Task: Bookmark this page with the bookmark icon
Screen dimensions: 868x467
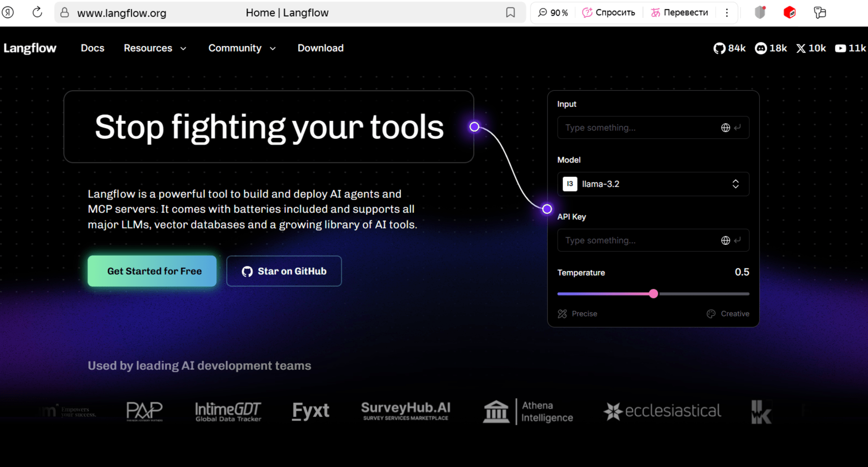Action: (x=510, y=13)
